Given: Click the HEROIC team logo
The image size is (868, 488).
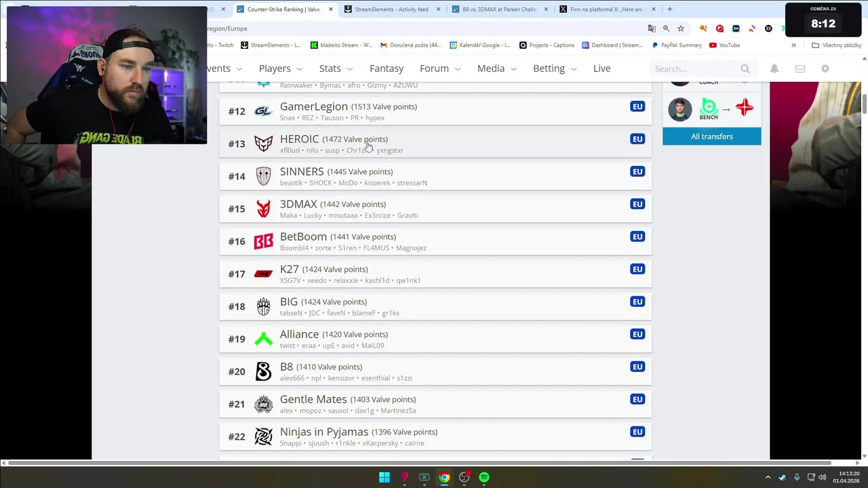Looking at the screenshot, I should tap(263, 144).
